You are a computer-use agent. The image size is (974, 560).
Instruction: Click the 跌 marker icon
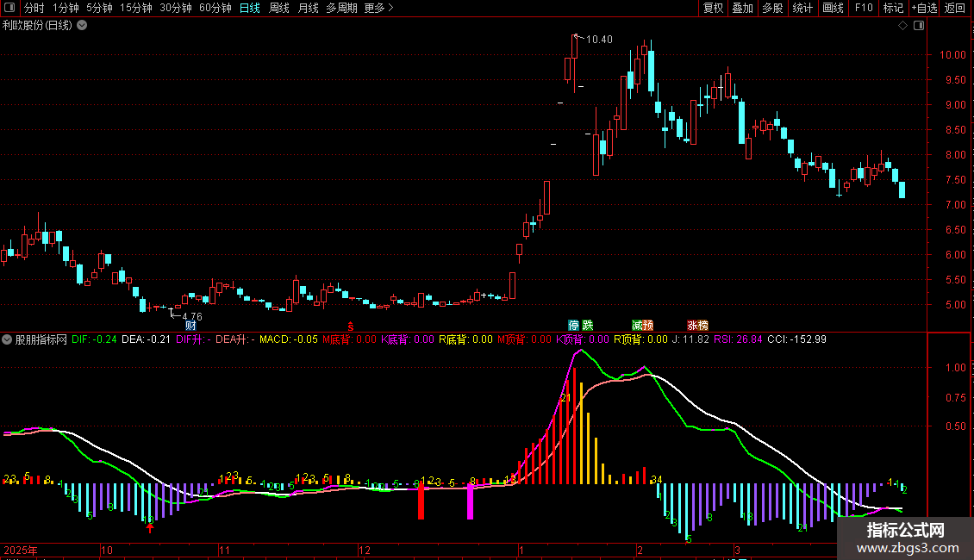click(588, 326)
